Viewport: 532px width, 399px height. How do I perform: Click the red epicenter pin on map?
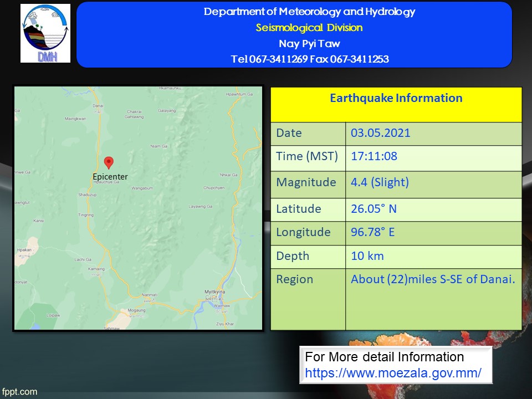coord(109,162)
